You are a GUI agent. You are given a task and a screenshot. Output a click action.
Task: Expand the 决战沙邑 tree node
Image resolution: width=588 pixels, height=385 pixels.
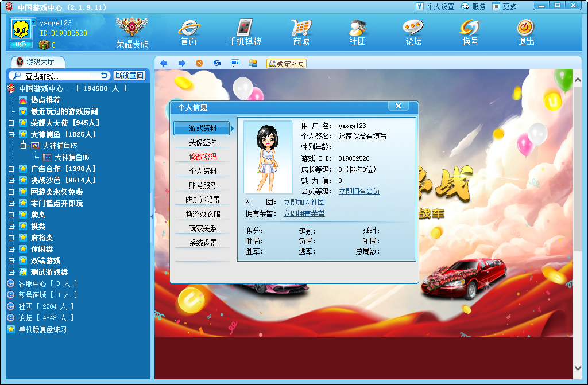11,180
